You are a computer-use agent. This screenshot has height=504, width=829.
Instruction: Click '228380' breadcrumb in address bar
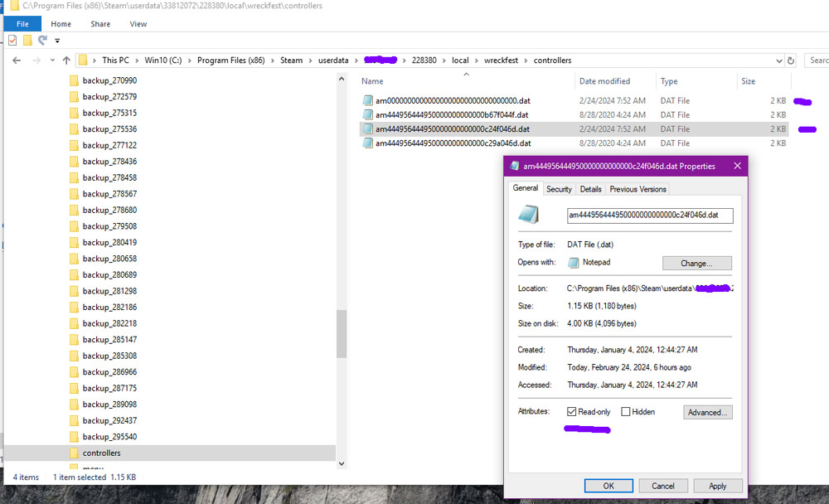pyautogui.click(x=424, y=61)
